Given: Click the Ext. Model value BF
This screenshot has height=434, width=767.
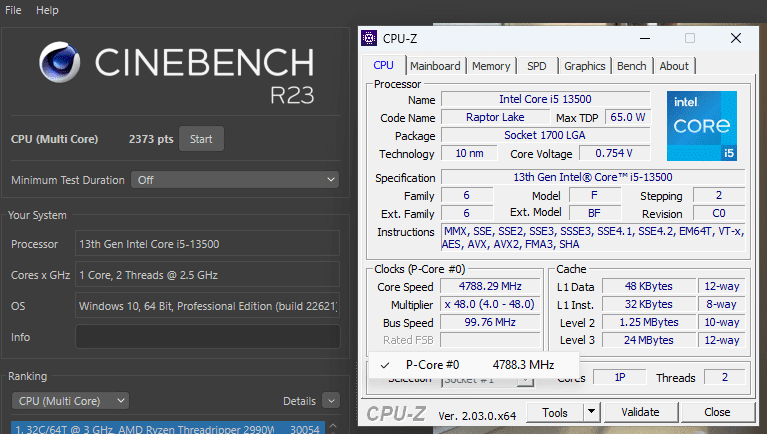Looking at the screenshot, I should coord(594,213).
